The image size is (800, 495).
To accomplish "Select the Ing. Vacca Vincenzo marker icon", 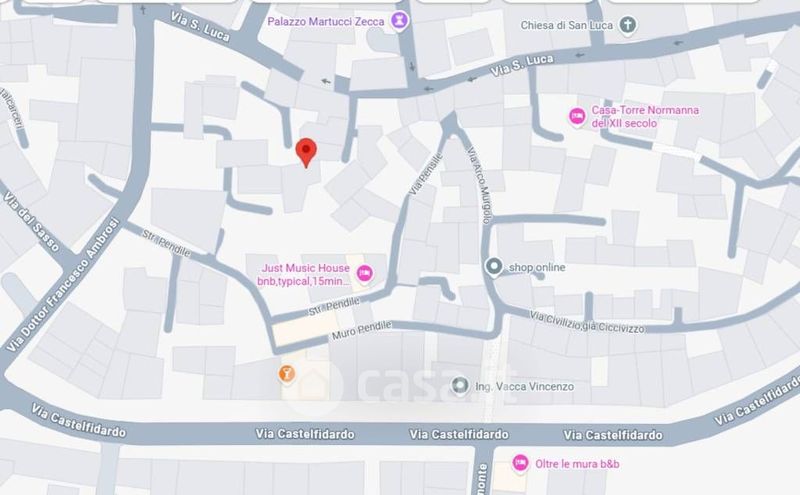I will point(460,386).
